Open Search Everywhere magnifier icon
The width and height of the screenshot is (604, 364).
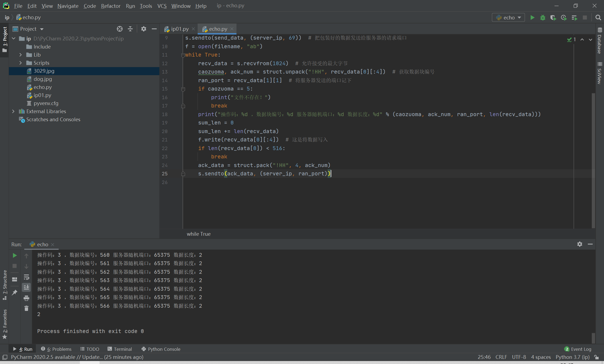point(598,18)
